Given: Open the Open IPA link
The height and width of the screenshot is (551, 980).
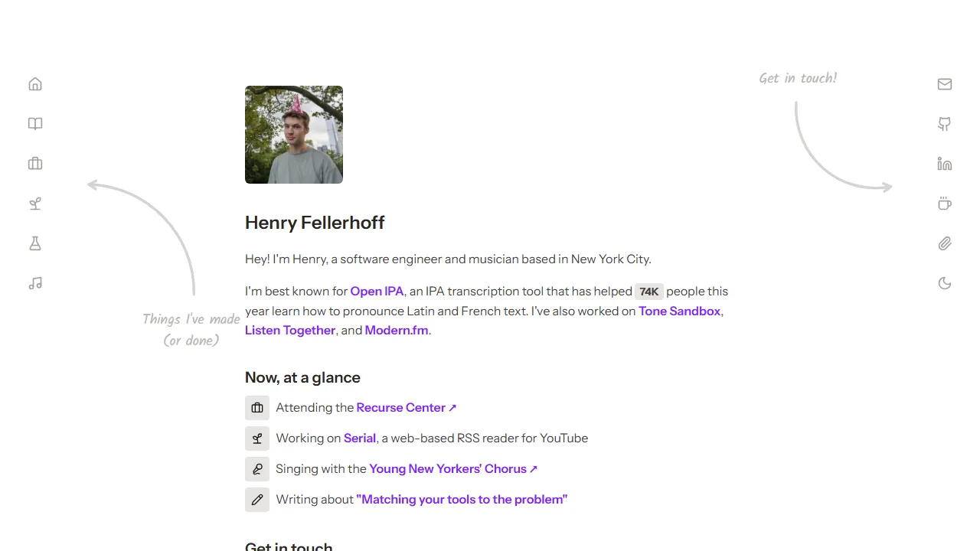Looking at the screenshot, I should coord(376,291).
